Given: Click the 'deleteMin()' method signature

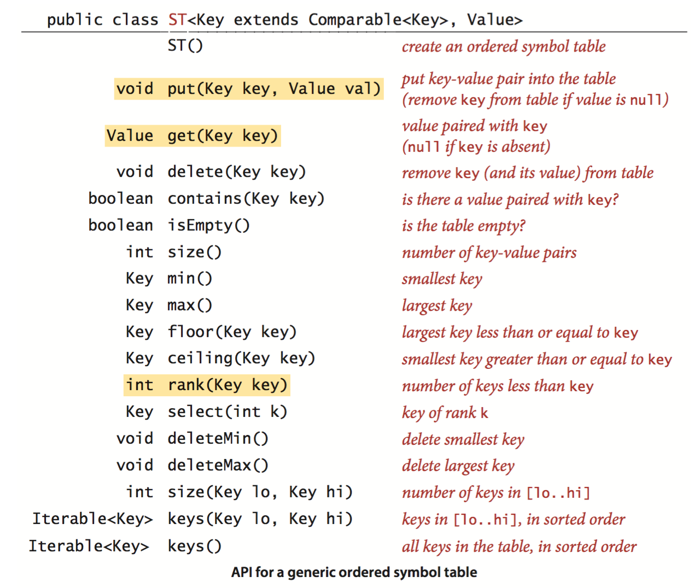Looking at the screenshot, I should [218, 438].
